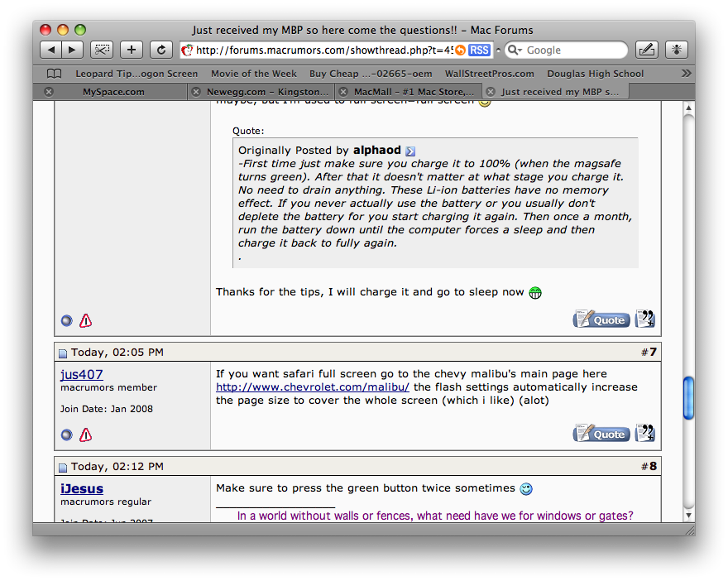Open the web clip scissors button

coord(102,50)
